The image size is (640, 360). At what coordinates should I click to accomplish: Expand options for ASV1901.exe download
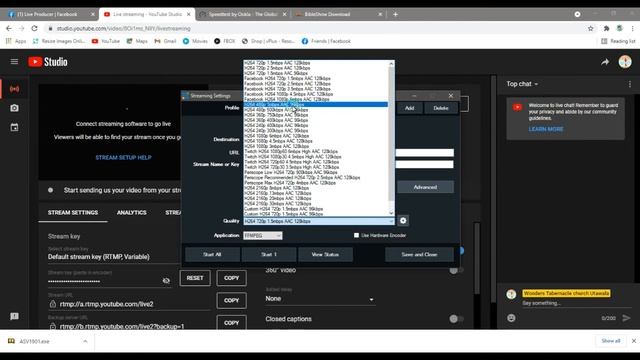pos(85,341)
